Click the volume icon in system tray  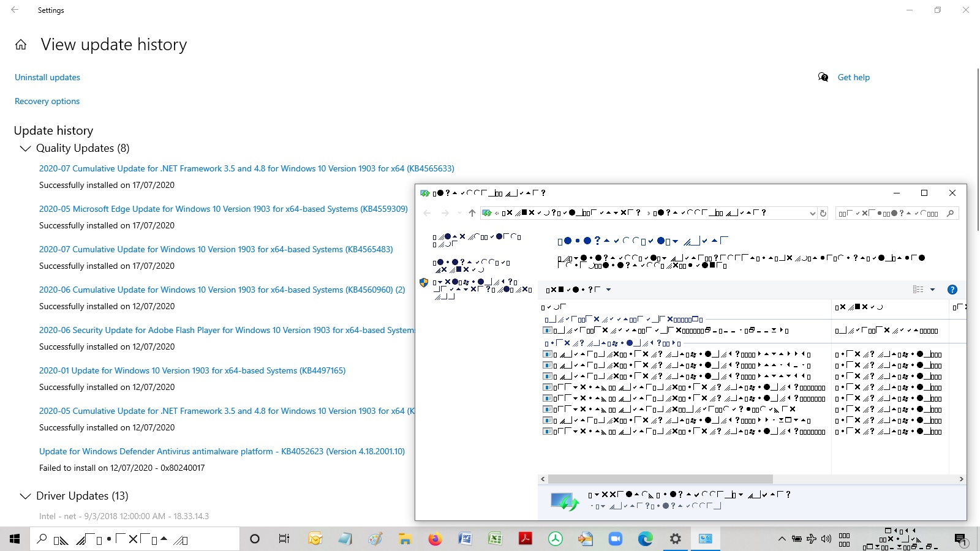pos(826,539)
